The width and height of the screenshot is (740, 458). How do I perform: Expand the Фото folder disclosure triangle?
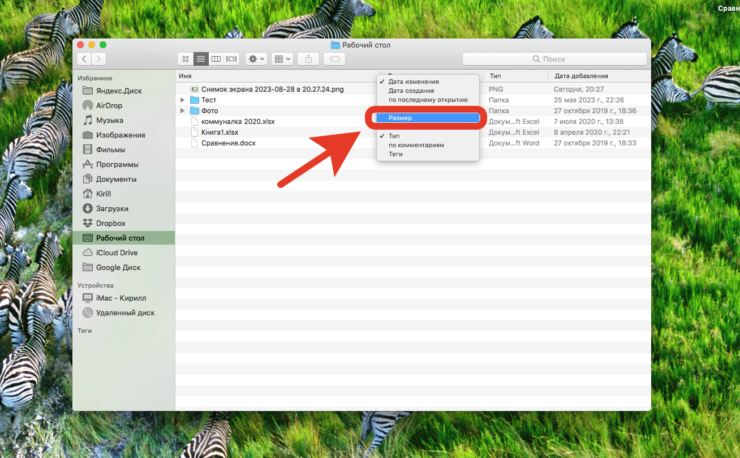[x=182, y=111]
